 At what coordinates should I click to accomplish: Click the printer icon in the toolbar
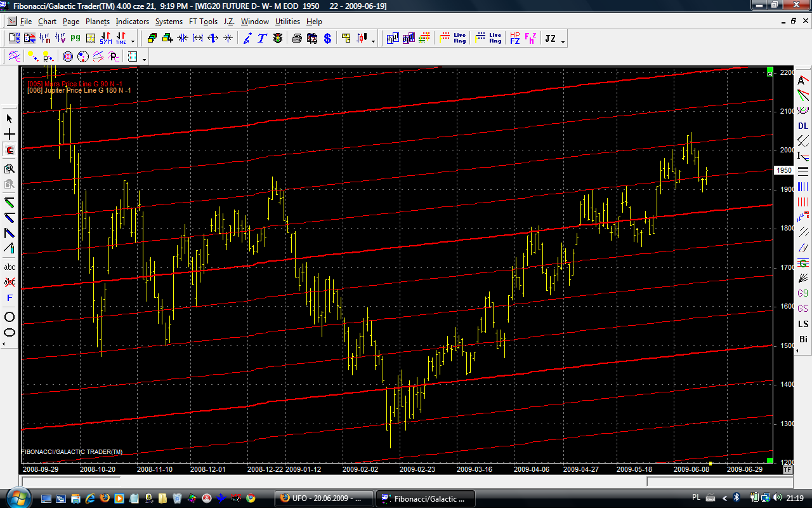[296, 39]
